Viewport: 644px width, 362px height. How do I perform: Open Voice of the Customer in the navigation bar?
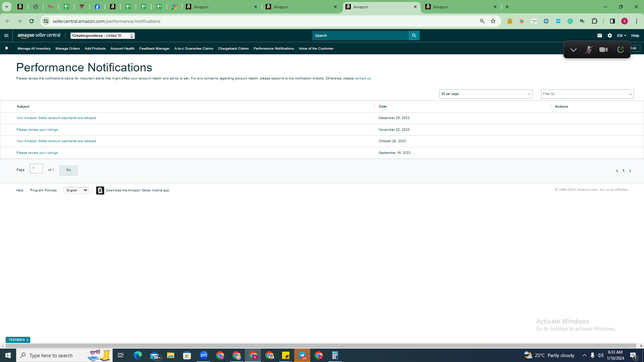316,49
